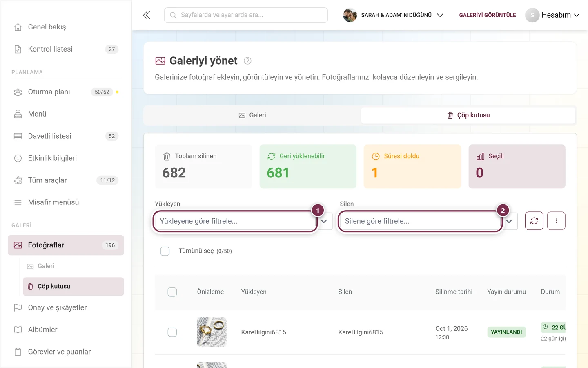Open the Yükleyene göre filtrele dropdown
The image size is (588, 368).
(243, 221)
